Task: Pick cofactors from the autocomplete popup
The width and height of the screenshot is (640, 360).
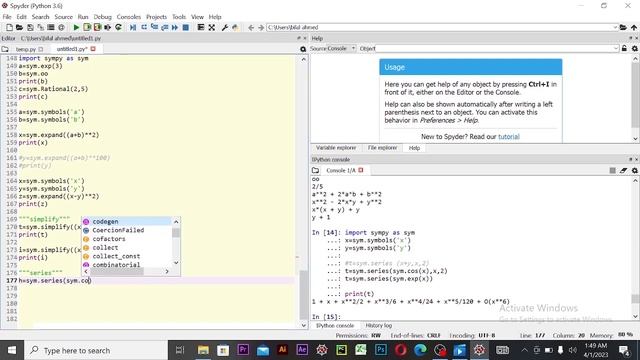Action: click(x=126, y=239)
